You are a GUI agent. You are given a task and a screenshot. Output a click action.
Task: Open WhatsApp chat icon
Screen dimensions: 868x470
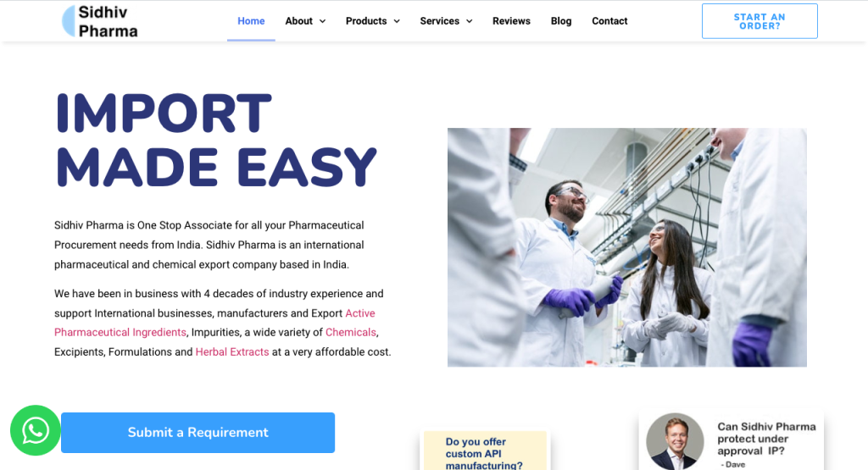(36, 430)
